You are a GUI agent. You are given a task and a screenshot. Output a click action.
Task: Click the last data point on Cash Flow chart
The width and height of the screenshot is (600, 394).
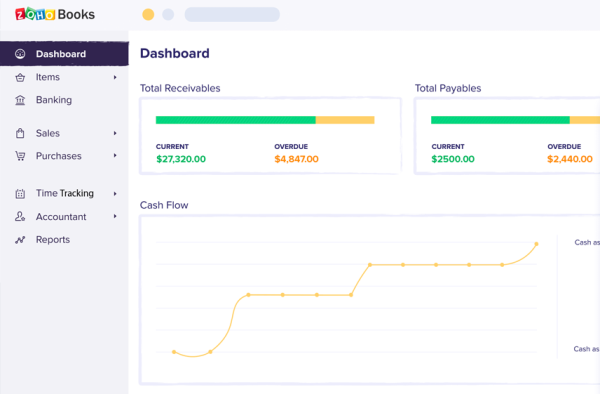point(536,244)
